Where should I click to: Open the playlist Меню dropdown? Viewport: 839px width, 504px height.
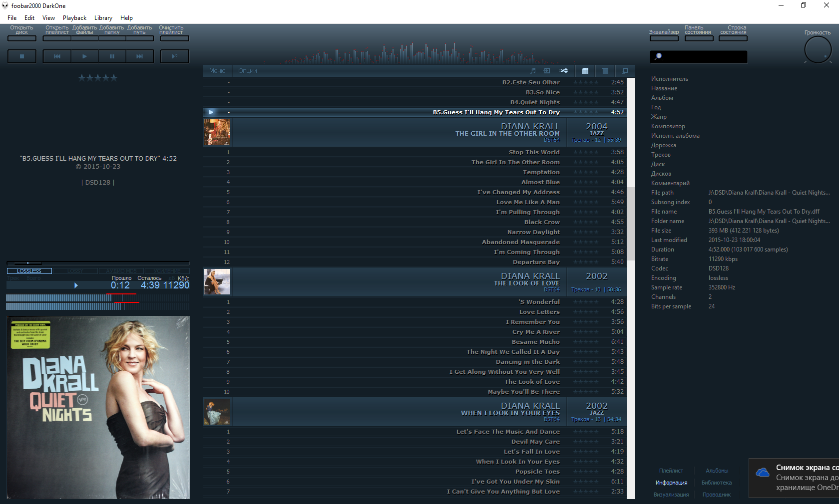point(217,71)
